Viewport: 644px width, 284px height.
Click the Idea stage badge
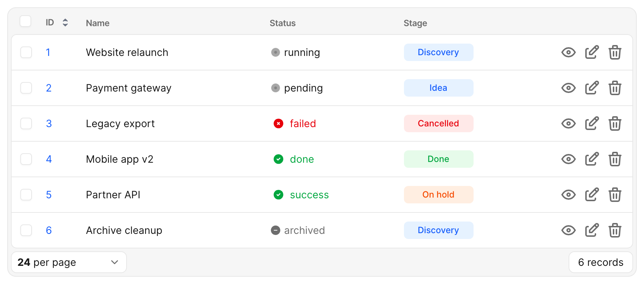pos(438,88)
